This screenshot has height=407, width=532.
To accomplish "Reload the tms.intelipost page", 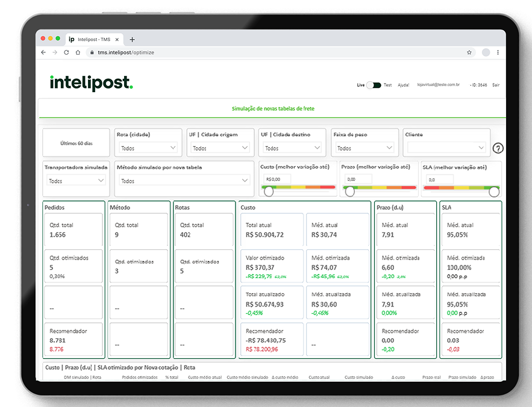I will coord(66,52).
